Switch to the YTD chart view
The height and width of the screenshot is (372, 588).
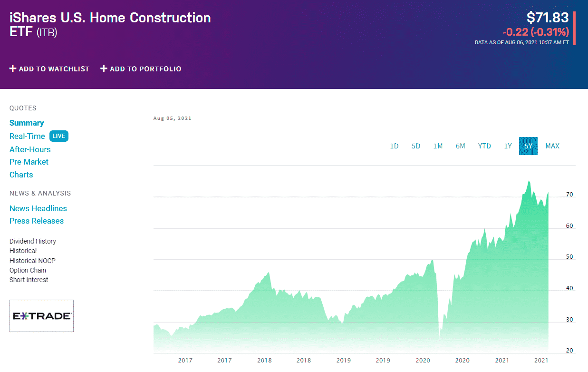click(x=484, y=146)
